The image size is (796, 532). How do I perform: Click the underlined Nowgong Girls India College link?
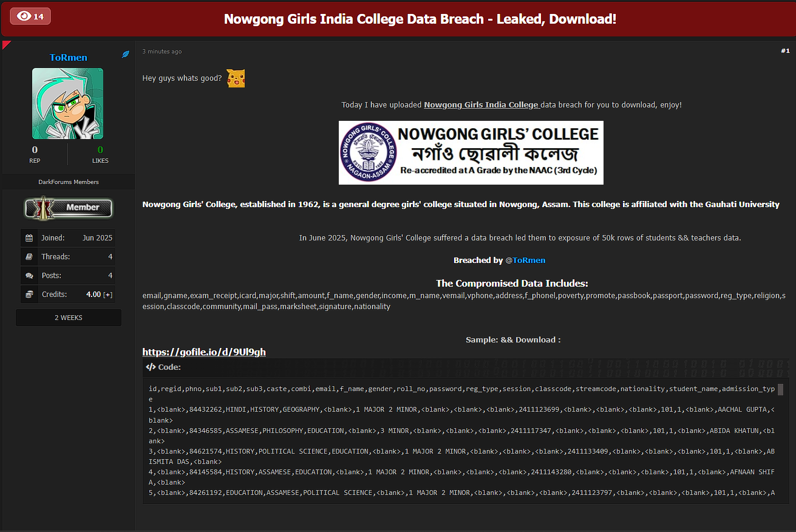[x=481, y=105]
